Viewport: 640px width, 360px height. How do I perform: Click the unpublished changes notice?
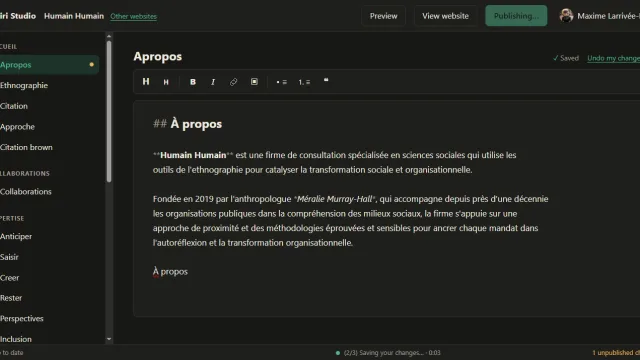[x=616, y=352]
